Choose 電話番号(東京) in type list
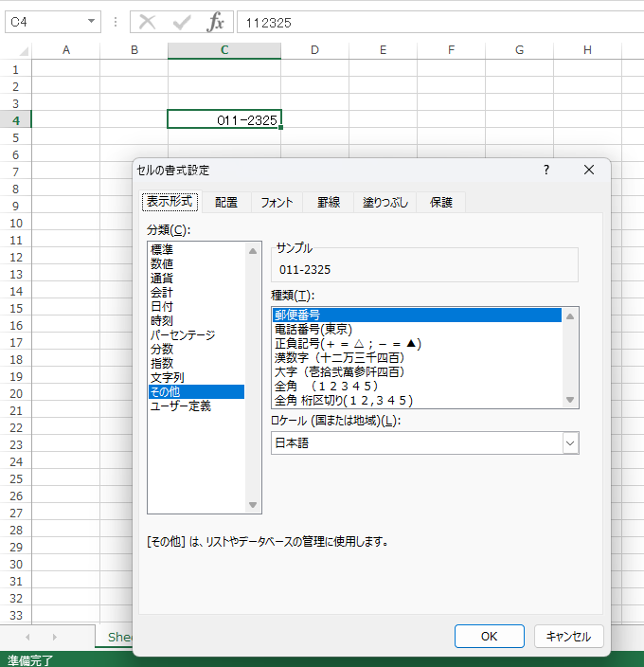This screenshot has height=667, width=644. pos(313,330)
